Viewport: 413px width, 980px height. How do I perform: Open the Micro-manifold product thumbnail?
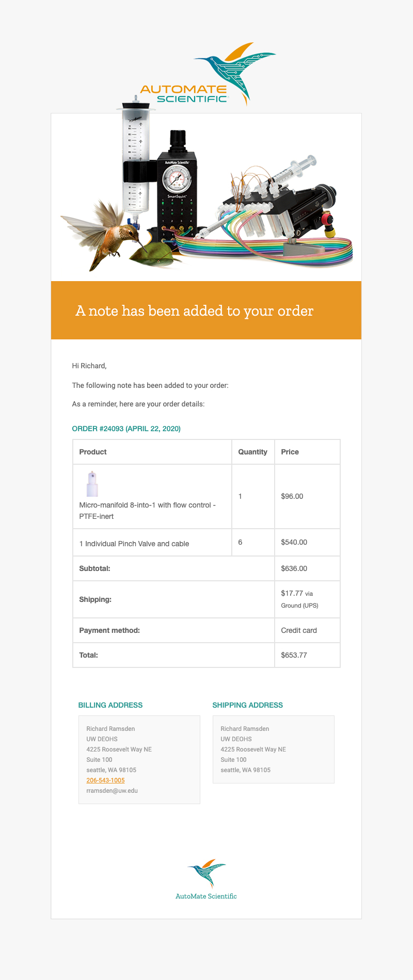click(x=92, y=484)
